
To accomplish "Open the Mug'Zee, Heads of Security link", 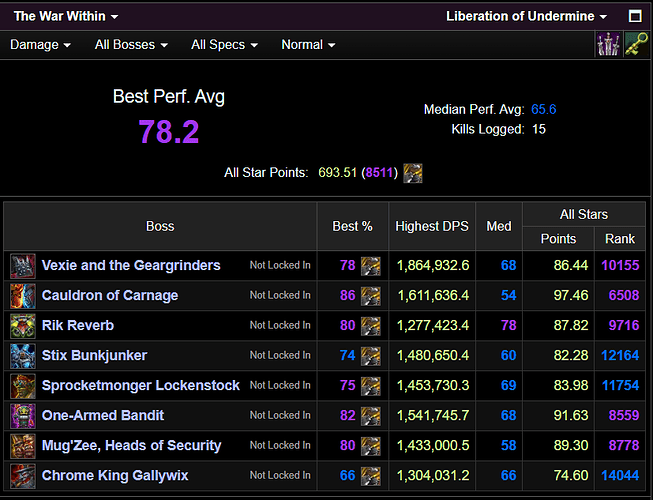I will pyautogui.click(x=131, y=446).
